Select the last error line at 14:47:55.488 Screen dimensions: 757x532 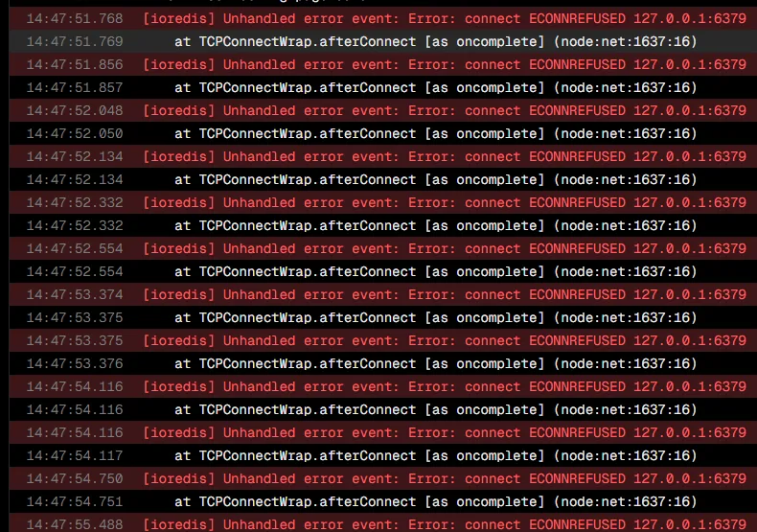pyautogui.click(x=383, y=523)
